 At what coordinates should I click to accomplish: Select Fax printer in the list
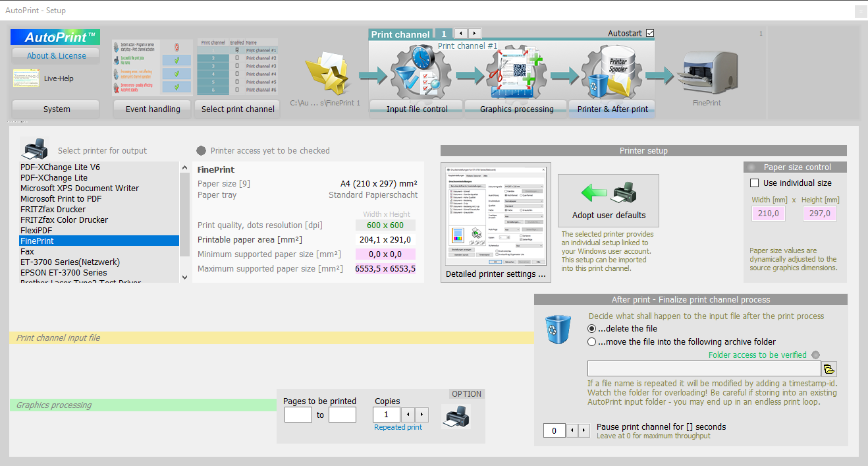99,251
